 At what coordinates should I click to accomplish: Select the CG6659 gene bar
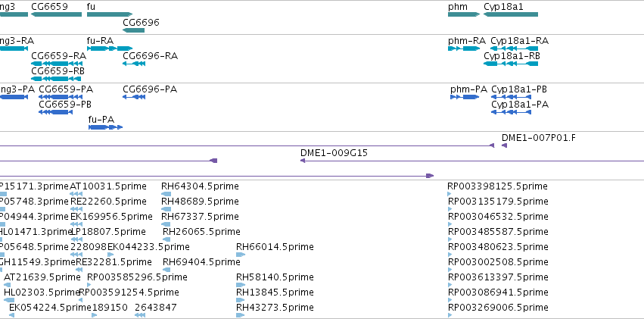(56, 14)
